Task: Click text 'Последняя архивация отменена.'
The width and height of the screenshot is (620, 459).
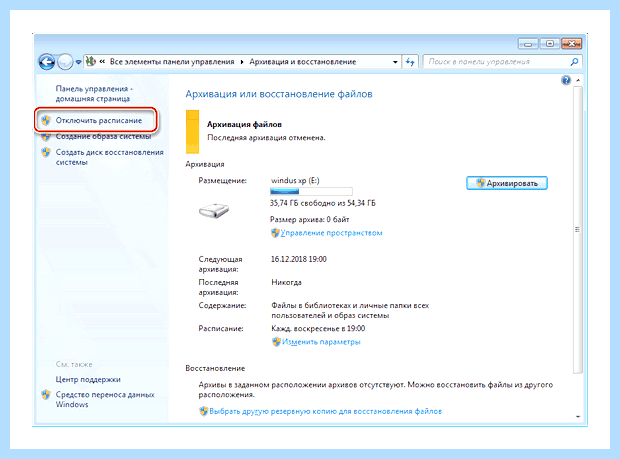Action: [266, 138]
